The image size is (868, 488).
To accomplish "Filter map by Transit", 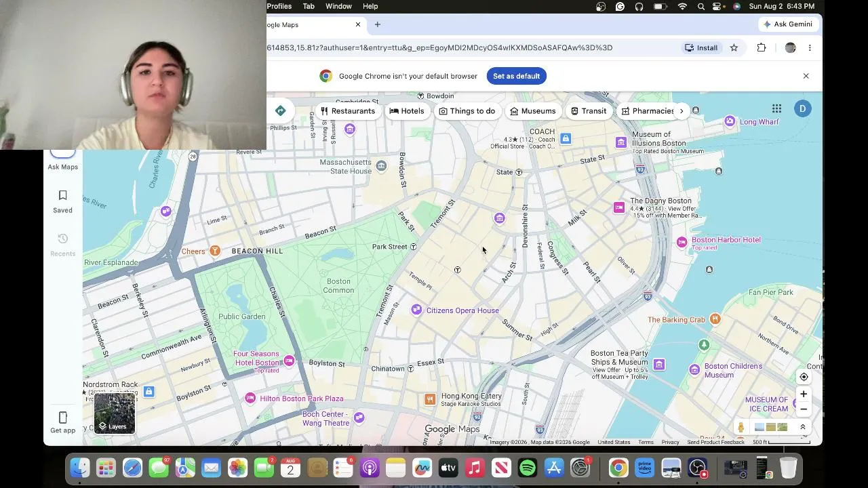I will click(589, 110).
